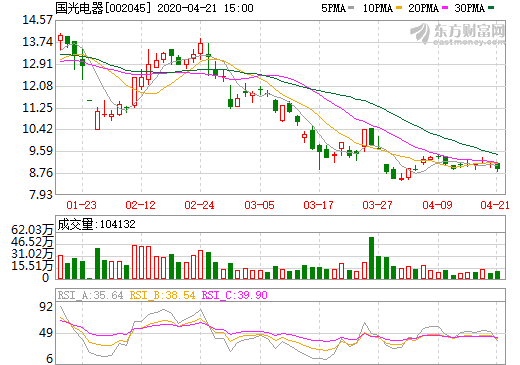Screen dimensions: 520x365
Task: Click the 15.51万 volume axis label
Action: (x=32, y=266)
